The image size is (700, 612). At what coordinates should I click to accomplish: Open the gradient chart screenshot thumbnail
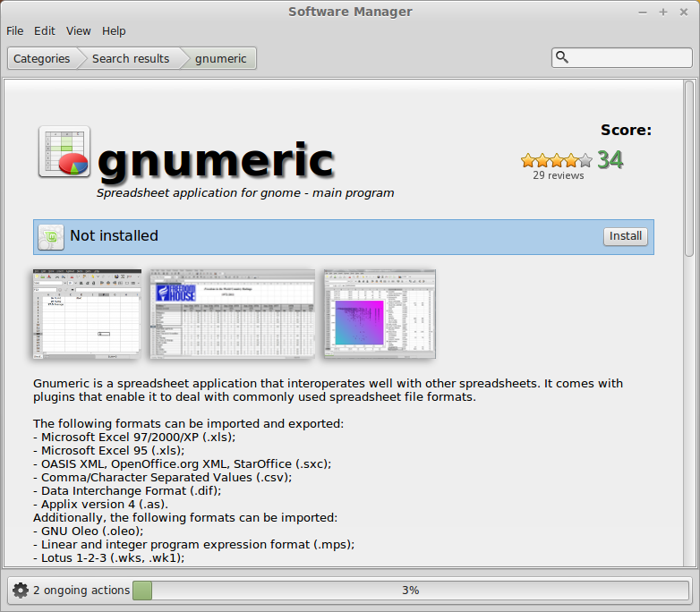[x=380, y=314]
